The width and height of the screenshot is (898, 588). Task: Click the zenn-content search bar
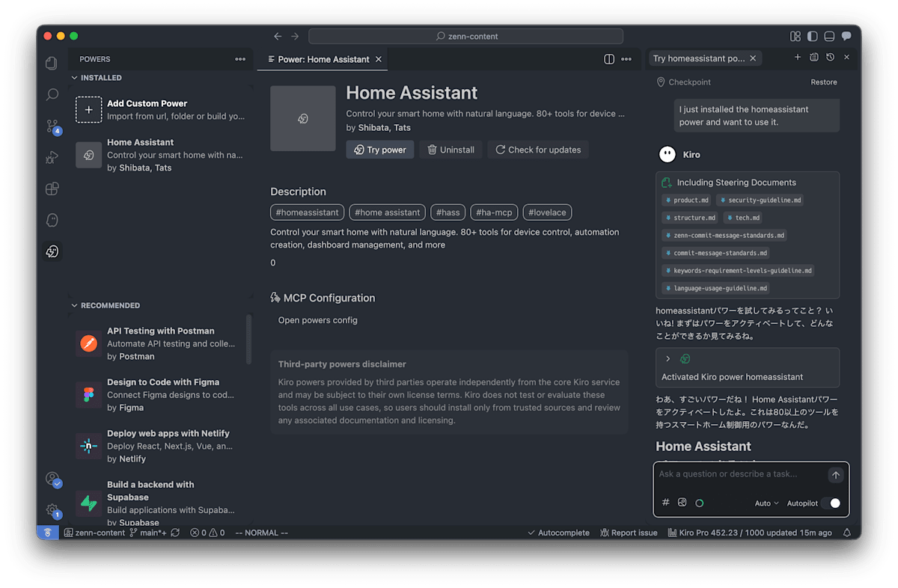(x=465, y=36)
